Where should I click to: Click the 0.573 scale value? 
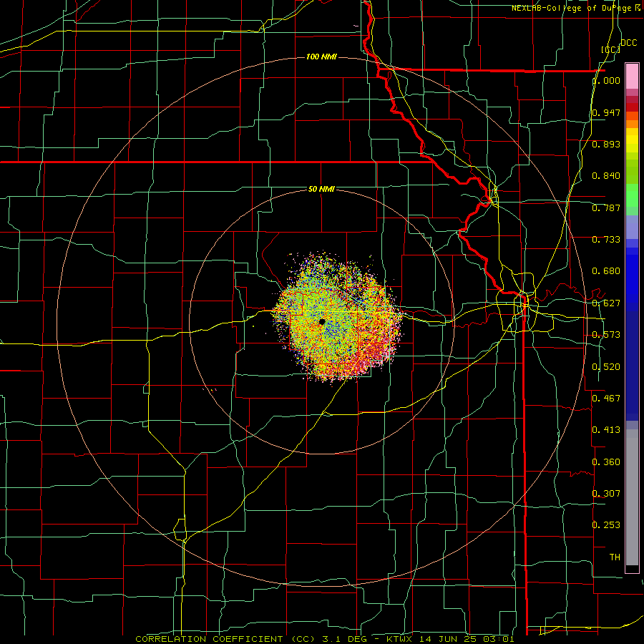click(x=606, y=335)
